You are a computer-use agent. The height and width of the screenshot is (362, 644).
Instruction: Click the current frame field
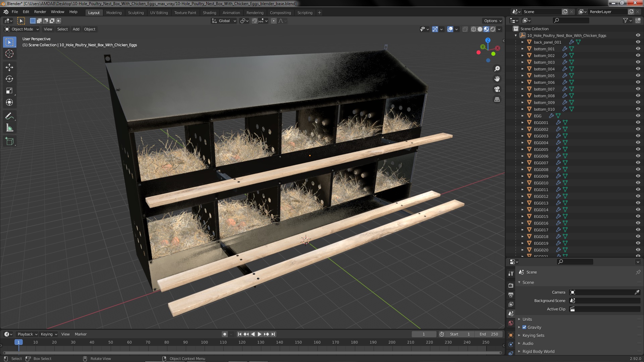[x=424, y=334]
